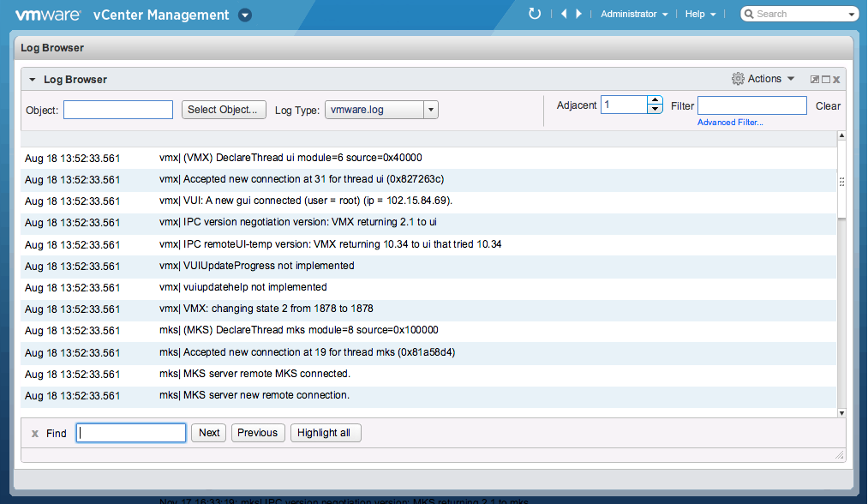Click into the Filter text field

[x=751, y=105]
